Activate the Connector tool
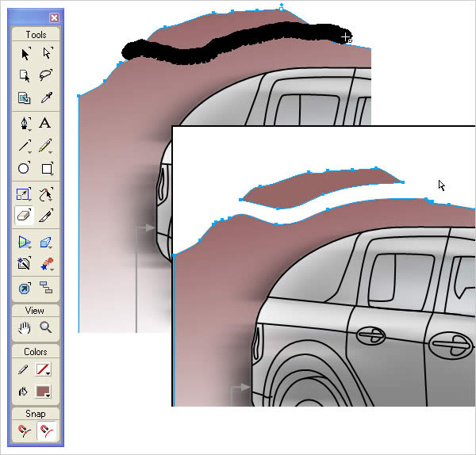 (46, 288)
